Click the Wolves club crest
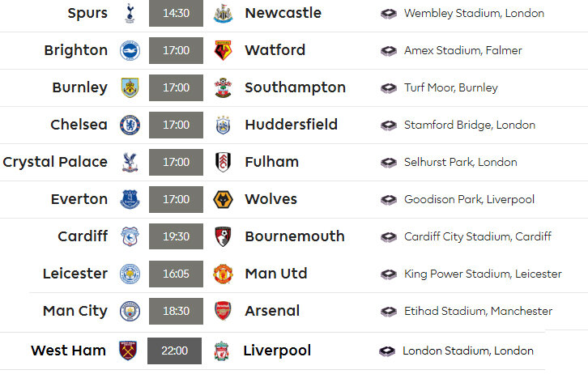This screenshot has width=588, height=374. tap(223, 199)
